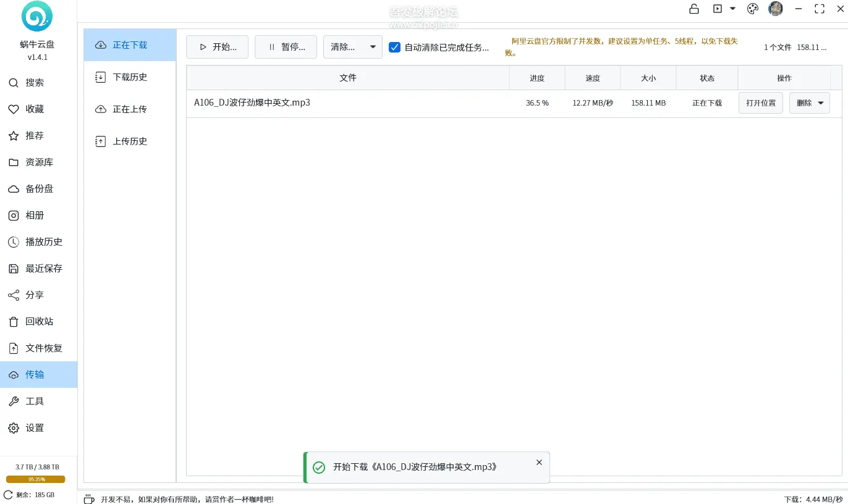Open the 相册 photo album
The width and height of the screenshot is (848, 504).
coord(38,216)
